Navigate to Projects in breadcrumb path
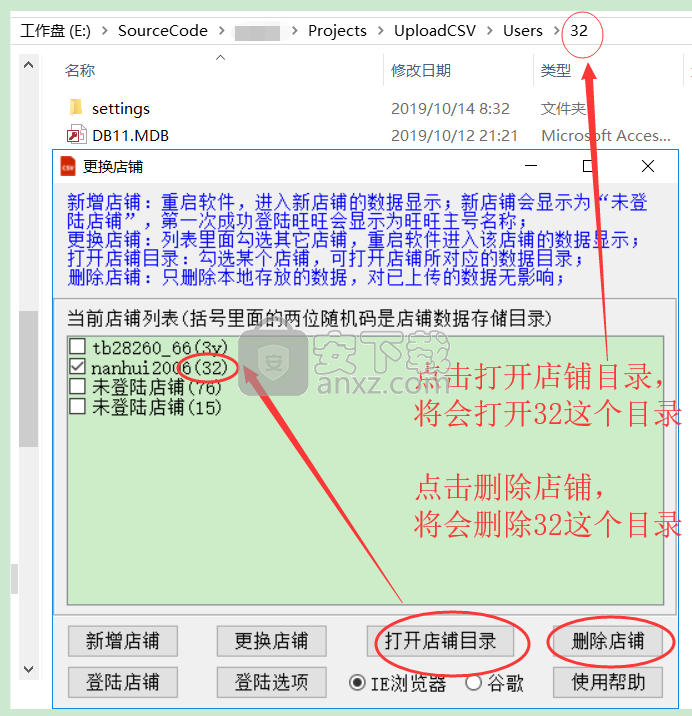Viewport: 692px width, 716px height. point(337,31)
